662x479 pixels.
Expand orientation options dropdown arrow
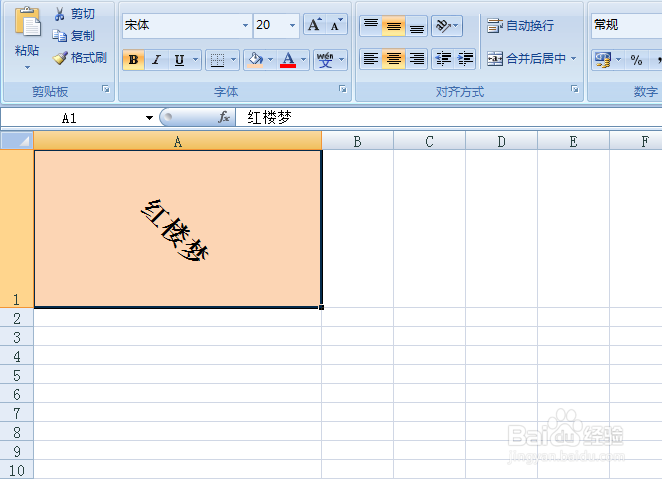[456, 26]
